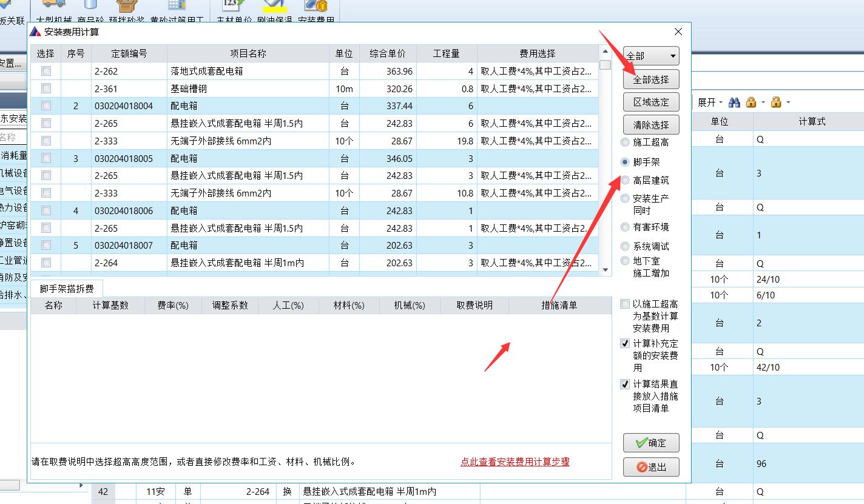Viewport: 864px width, 504px height.
Task: Select the 有害环境 radio option
Action: pos(625,227)
